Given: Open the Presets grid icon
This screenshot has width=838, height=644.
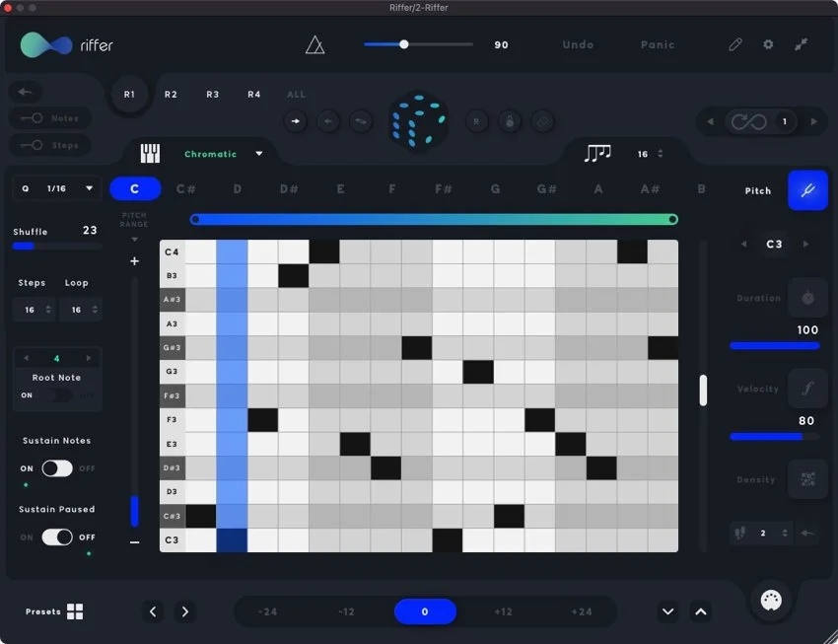Looking at the screenshot, I should coord(75,611).
